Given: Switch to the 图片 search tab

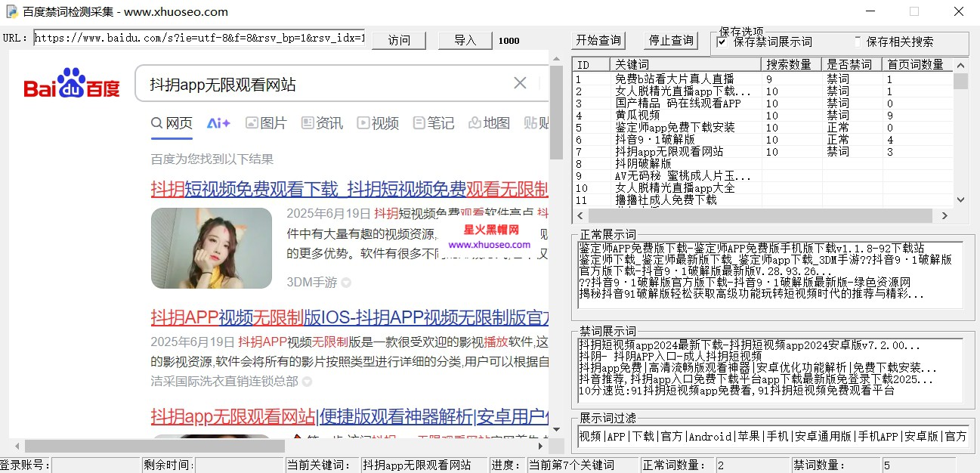Looking at the screenshot, I should click(266, 123).
